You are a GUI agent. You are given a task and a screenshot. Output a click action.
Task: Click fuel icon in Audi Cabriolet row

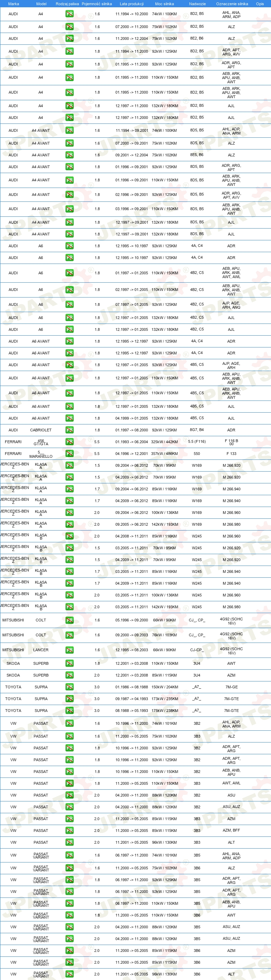[70, 430]
